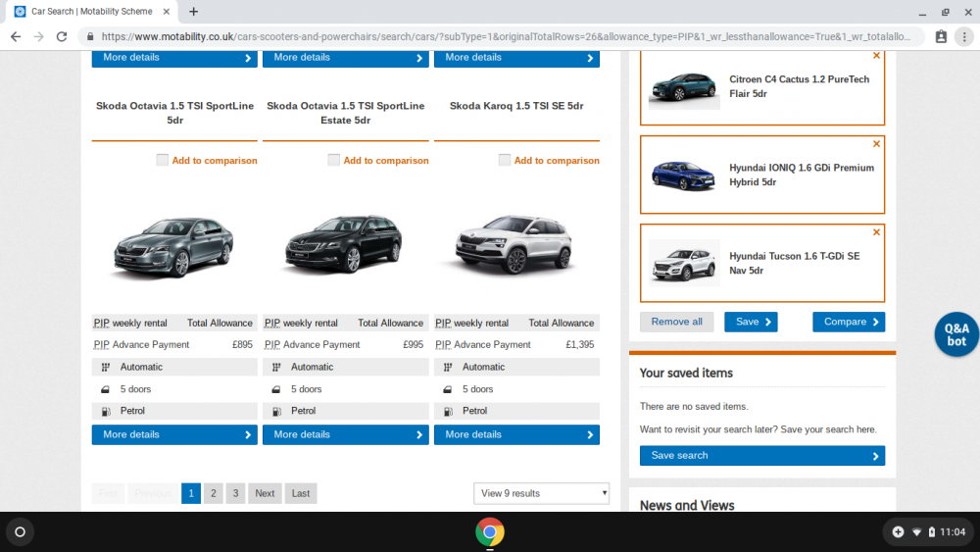The height and width of the screenshot is (552, 980).
Task: Click the Skoda Octavia SportLine Estate title
Action: 346,113
